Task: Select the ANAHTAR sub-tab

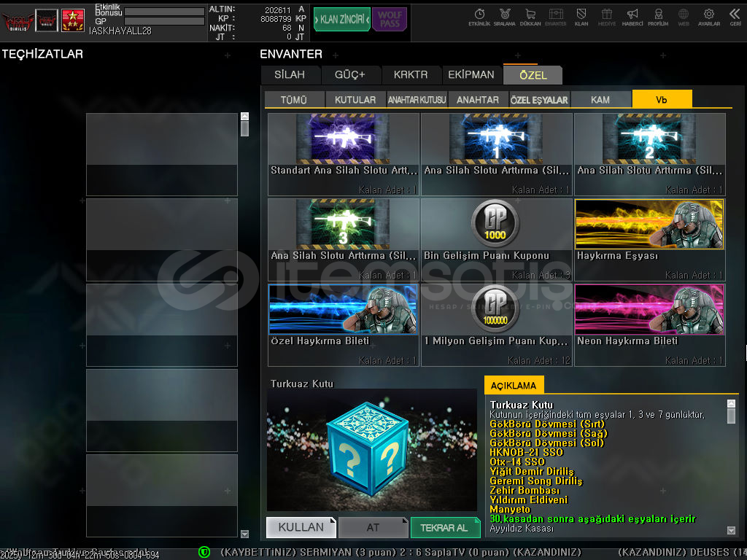Action: pyautogui.click(x=478, y=100)
